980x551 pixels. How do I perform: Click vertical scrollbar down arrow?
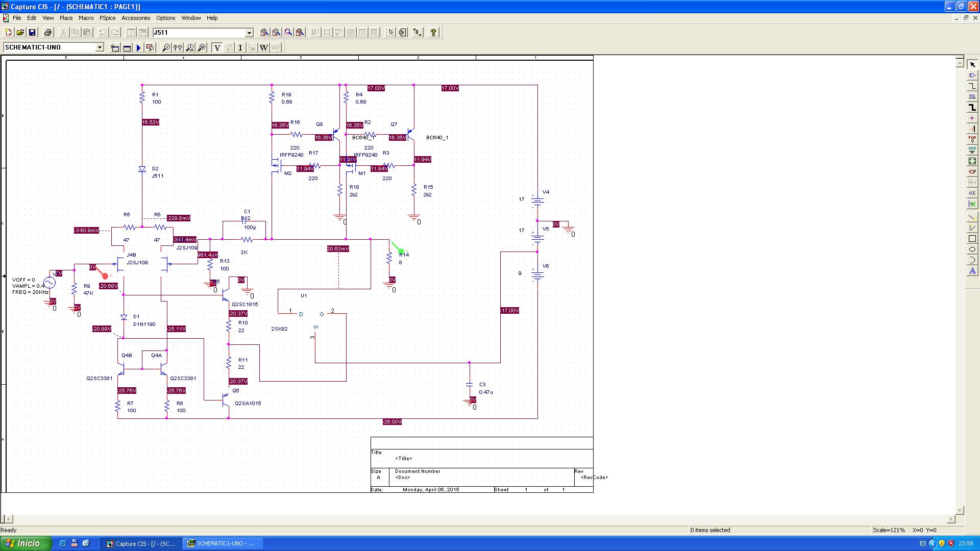pos(960,510)
